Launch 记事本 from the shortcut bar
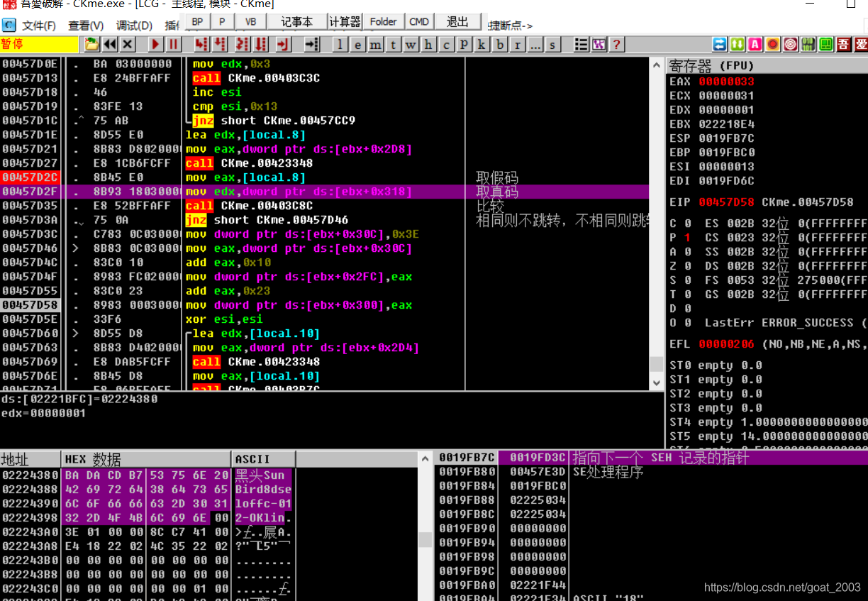This screenshot has width=868, height=601. (297, 22)
